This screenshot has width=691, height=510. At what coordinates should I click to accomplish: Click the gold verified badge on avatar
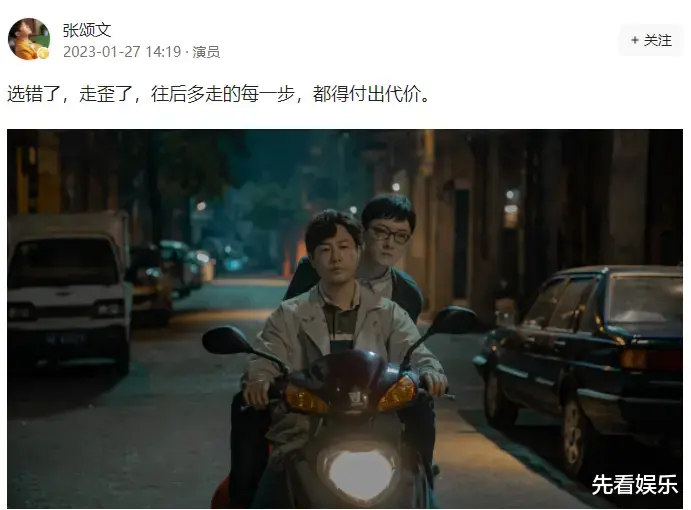pyautogui.click(x=43, y=54)
